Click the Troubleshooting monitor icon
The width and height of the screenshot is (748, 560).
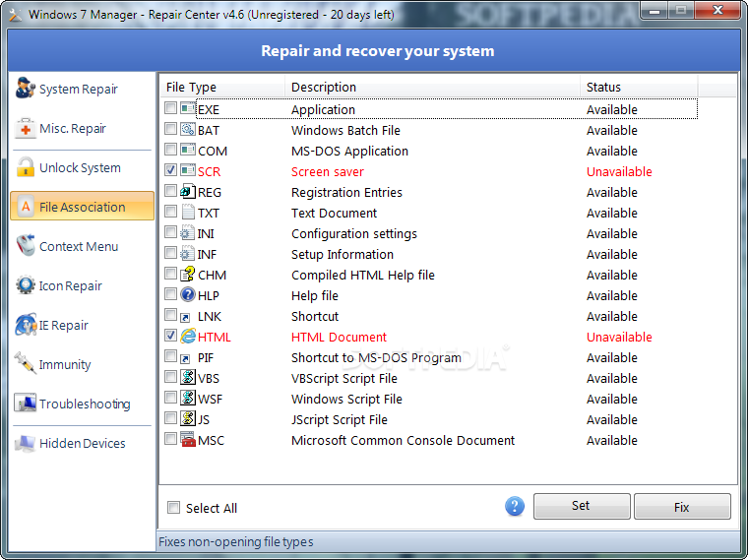(25, 404)
